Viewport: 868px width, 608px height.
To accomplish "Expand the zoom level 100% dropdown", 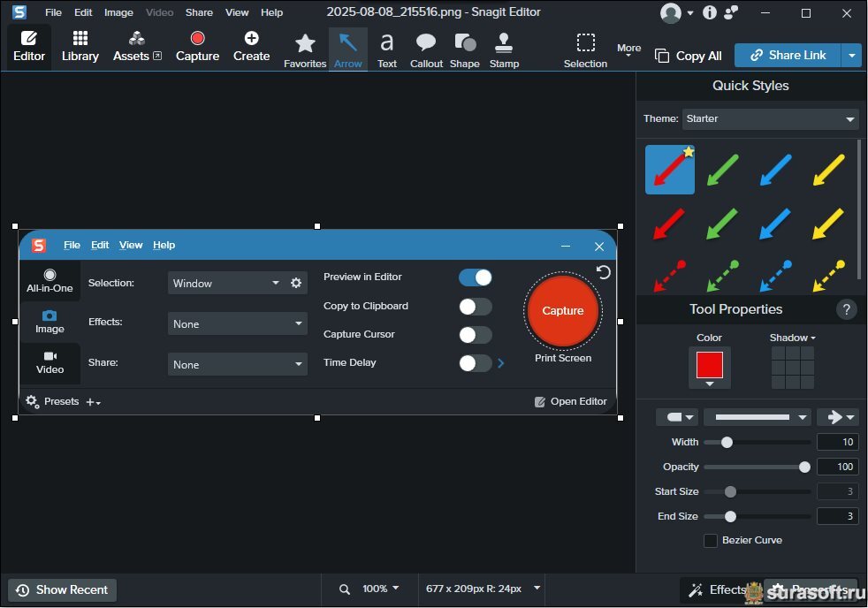I will 380,589.
